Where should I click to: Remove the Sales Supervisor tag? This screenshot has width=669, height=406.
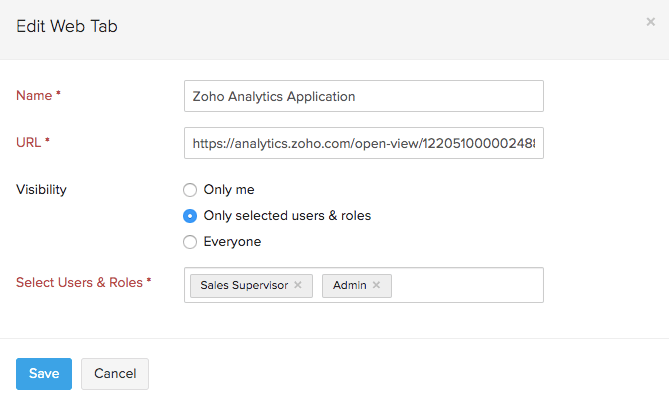pyautogui.click(x=298, y=285)
